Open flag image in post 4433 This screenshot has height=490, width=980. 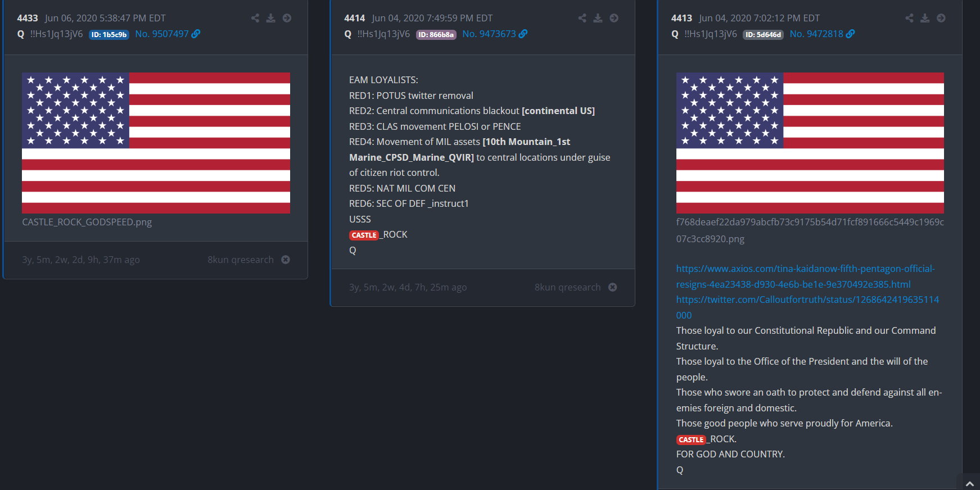(156, 143)
